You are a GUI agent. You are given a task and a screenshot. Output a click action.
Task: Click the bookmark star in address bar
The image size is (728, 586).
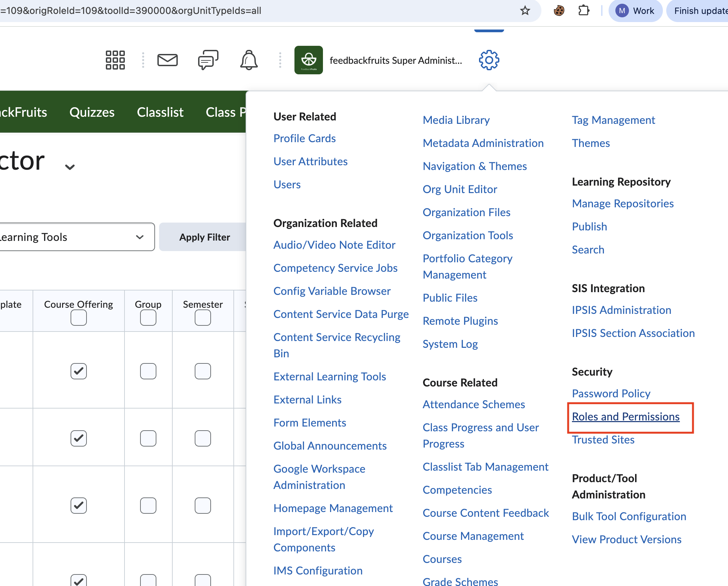[x=525, y=11]
